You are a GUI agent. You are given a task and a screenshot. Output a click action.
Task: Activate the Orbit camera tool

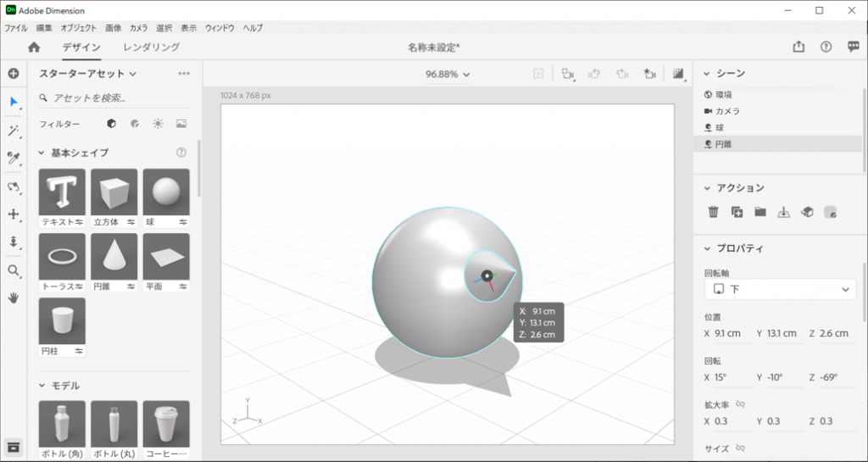click(x=14, y=186)
